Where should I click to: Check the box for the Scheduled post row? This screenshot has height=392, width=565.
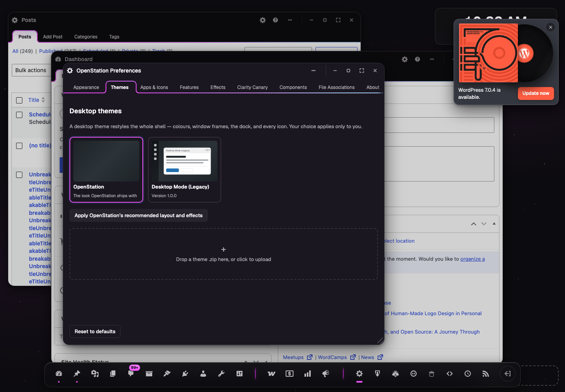(x=19, y=115)
